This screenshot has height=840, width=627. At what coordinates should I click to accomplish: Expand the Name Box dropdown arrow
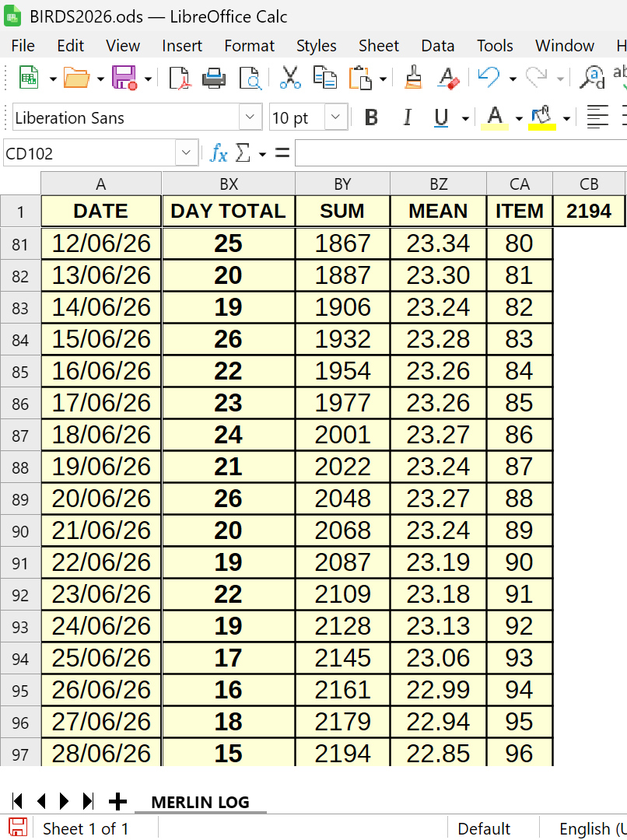tap(186, 153)
